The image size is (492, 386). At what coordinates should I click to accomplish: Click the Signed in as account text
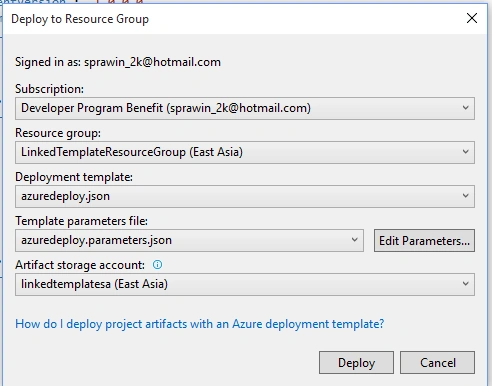pyautogui.click(x=118, y=62)
